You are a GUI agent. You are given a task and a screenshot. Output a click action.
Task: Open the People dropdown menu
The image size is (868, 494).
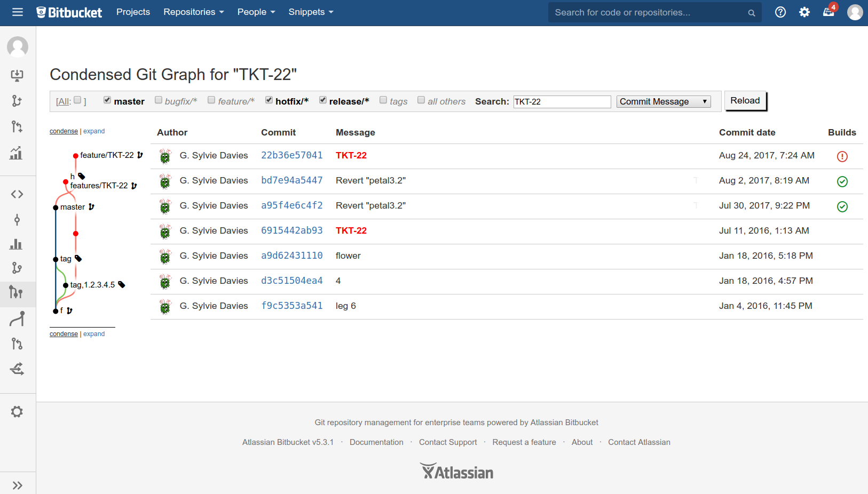[256, 12]
